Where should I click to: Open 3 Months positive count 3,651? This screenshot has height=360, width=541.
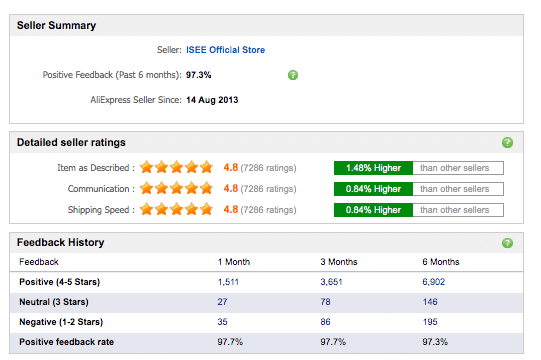click(331, 282)
